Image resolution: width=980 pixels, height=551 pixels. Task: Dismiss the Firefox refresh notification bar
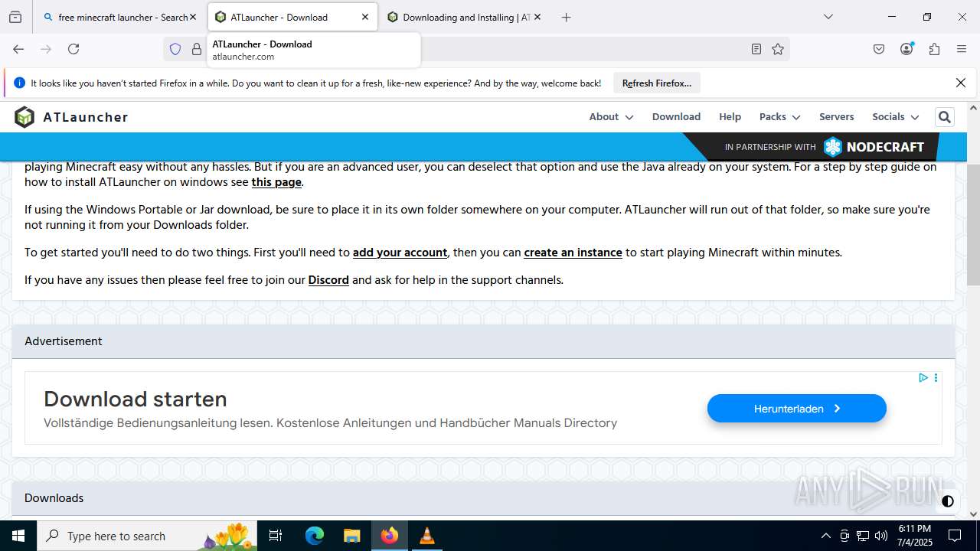pos(961,83)
